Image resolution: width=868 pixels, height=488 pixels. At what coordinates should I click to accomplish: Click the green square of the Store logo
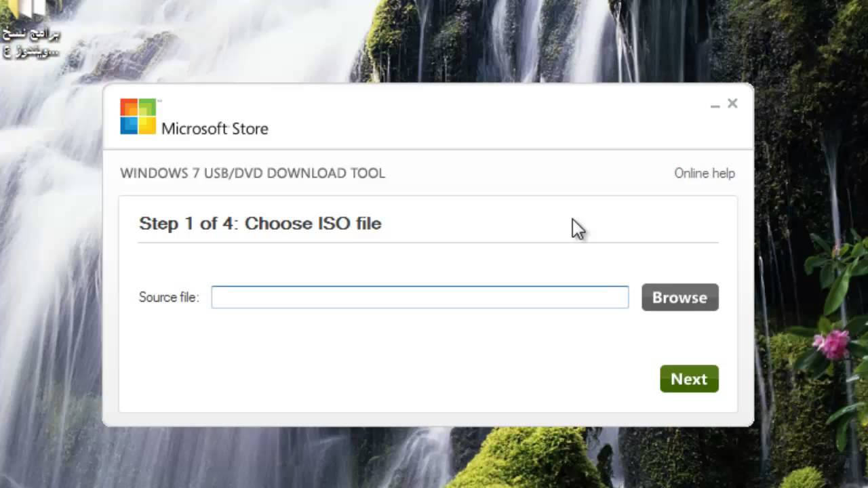[148, 107]
